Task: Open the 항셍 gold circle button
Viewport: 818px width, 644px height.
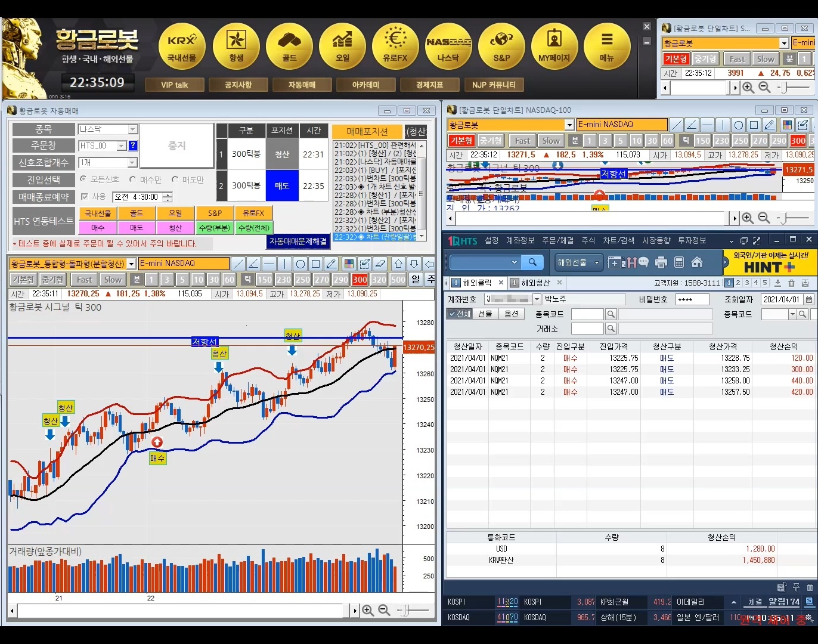Action: (x=236, y=47)
